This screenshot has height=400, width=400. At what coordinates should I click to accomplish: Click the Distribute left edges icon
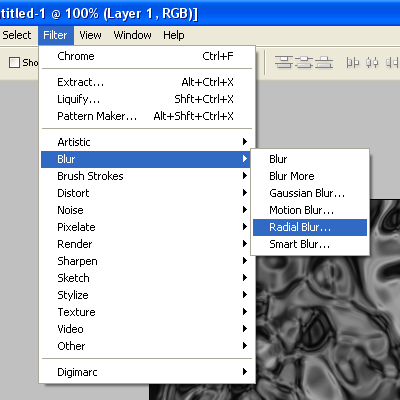[353, 62]
